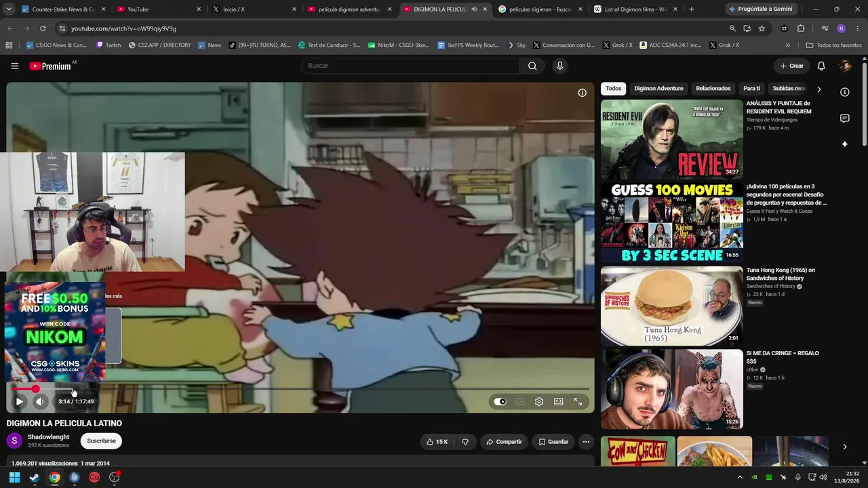Save the video with Guardar
868x488 pixels.
pos(553,442)
